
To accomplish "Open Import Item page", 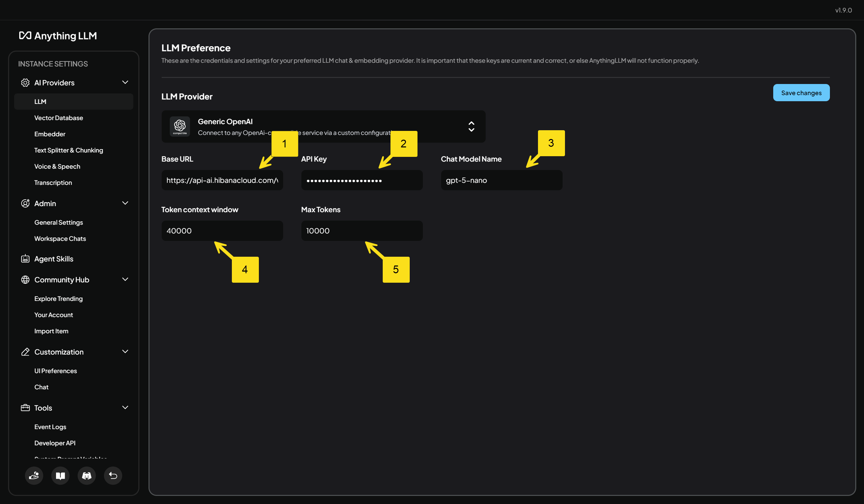I will click(x=51, y=331).
